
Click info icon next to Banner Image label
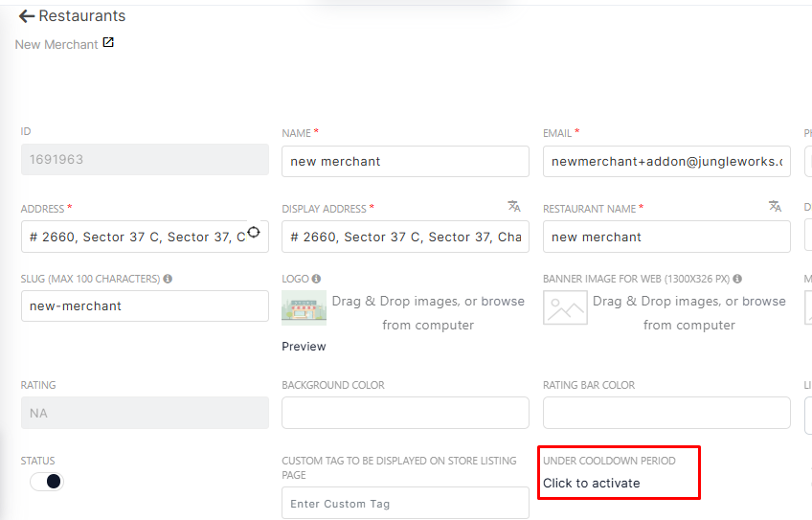(x=737, y=279)
